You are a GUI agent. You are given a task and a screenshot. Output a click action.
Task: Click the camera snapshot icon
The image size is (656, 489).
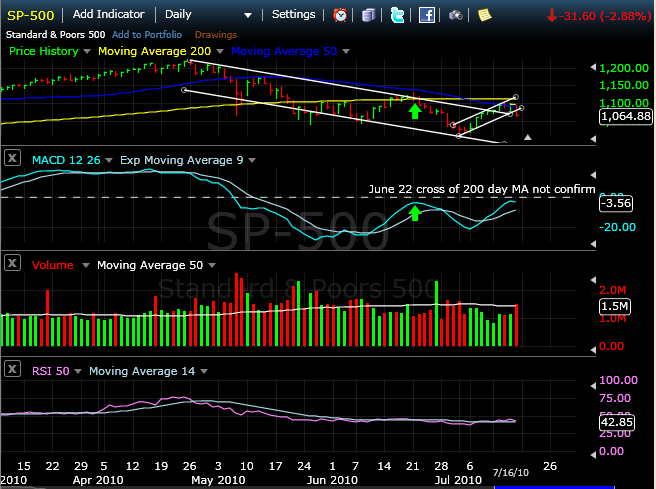click(455, 15)
